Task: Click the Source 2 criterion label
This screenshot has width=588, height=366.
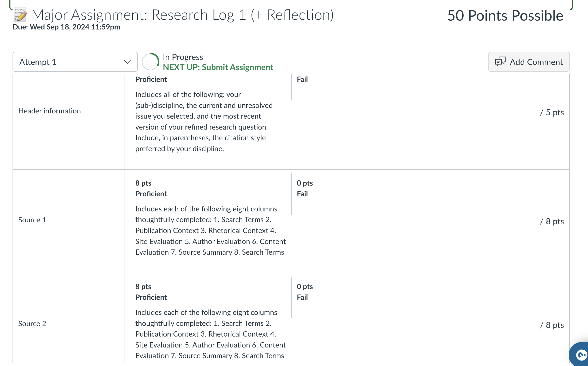Action: (32, 324)
